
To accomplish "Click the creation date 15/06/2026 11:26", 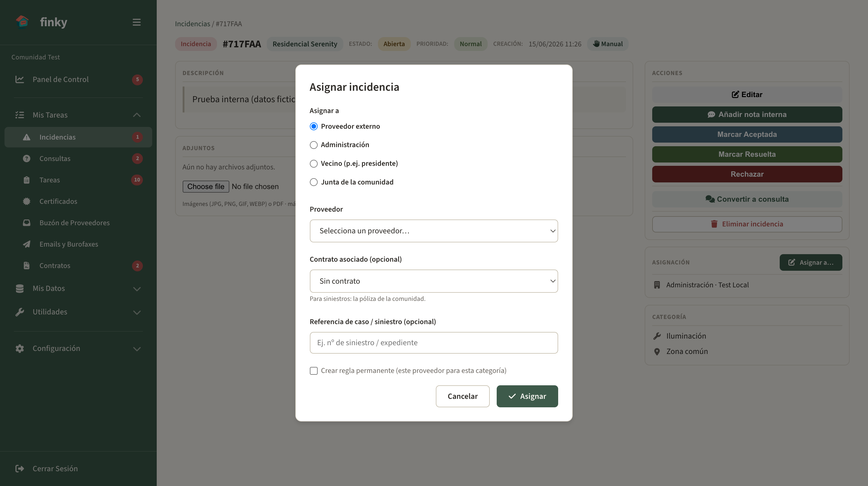I will [x=555, y=44].
